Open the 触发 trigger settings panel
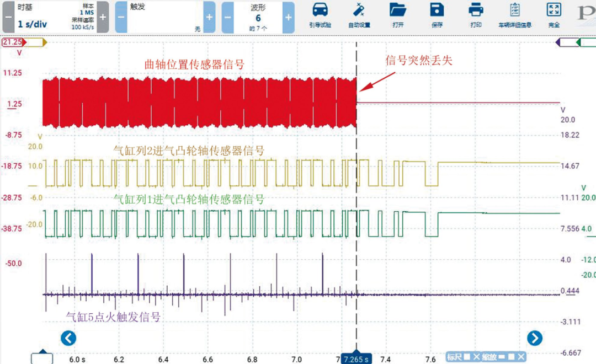This screenshot has width=596, height=364. coord(165,17)
